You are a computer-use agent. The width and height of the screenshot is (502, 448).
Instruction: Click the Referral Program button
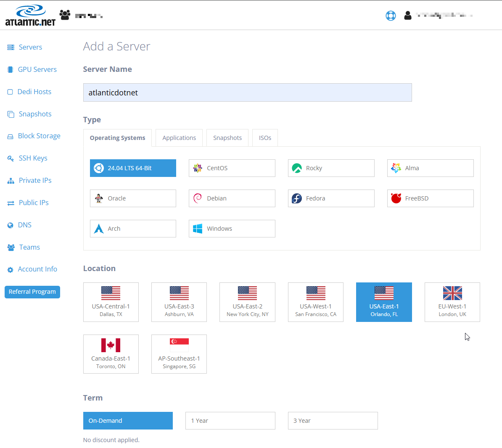32,292
